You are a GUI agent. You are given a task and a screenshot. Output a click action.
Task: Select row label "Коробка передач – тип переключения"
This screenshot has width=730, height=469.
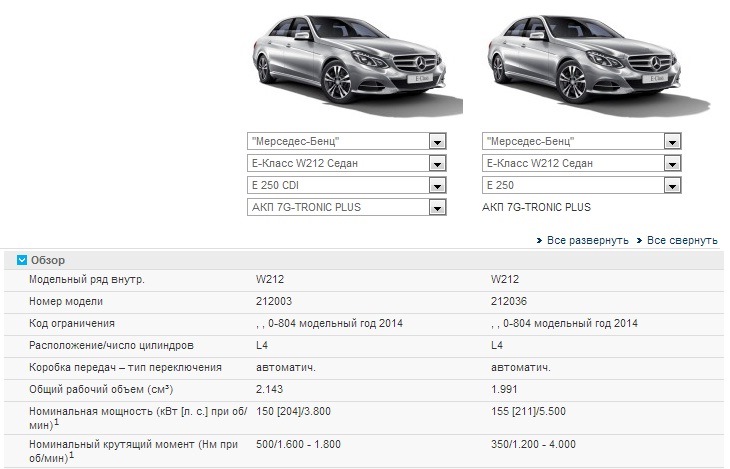(x=125, y=367)
